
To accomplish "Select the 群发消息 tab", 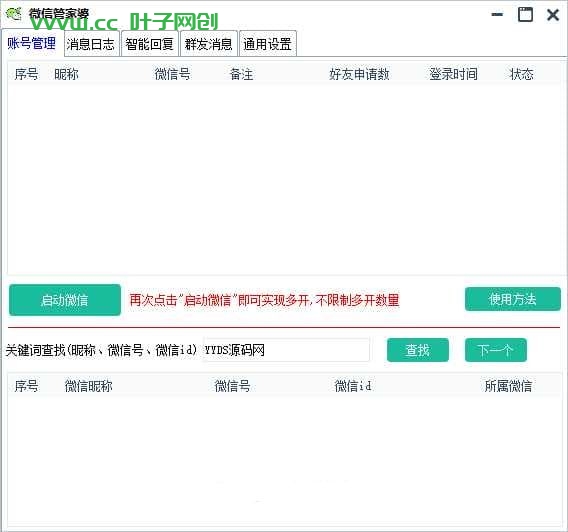I will tap(209, 44).
